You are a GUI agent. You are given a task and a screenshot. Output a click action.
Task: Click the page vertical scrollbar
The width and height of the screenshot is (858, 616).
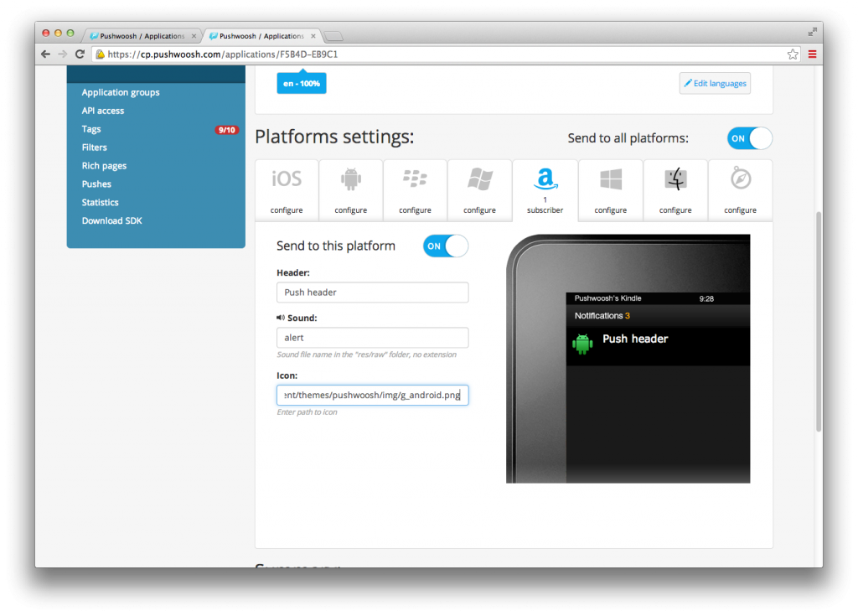(819, 321)
